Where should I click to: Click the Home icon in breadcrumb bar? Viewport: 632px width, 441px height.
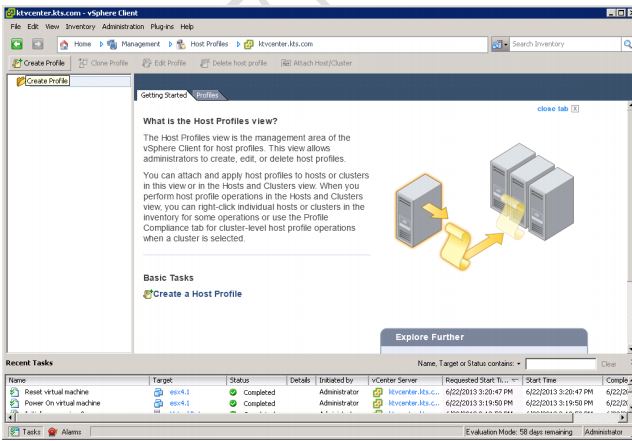point(64,44)
